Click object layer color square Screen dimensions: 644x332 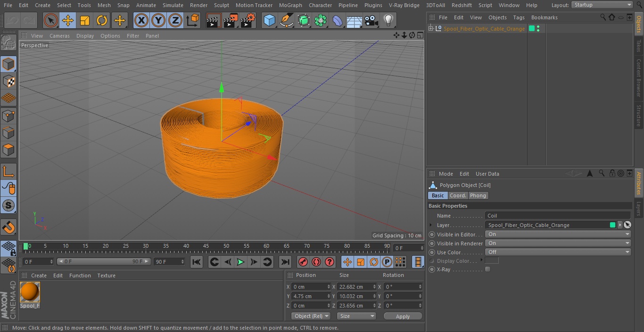coord(532,29)
